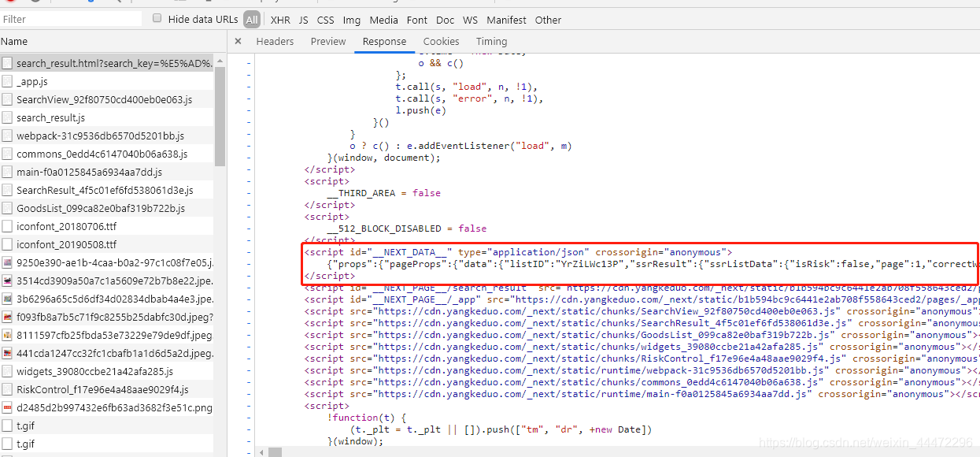The height and width of the screenshot is (457, 980).
Task: Click file icon of widgets_39080ccbe21a42afa285.js
Action: tap(7, 371)
